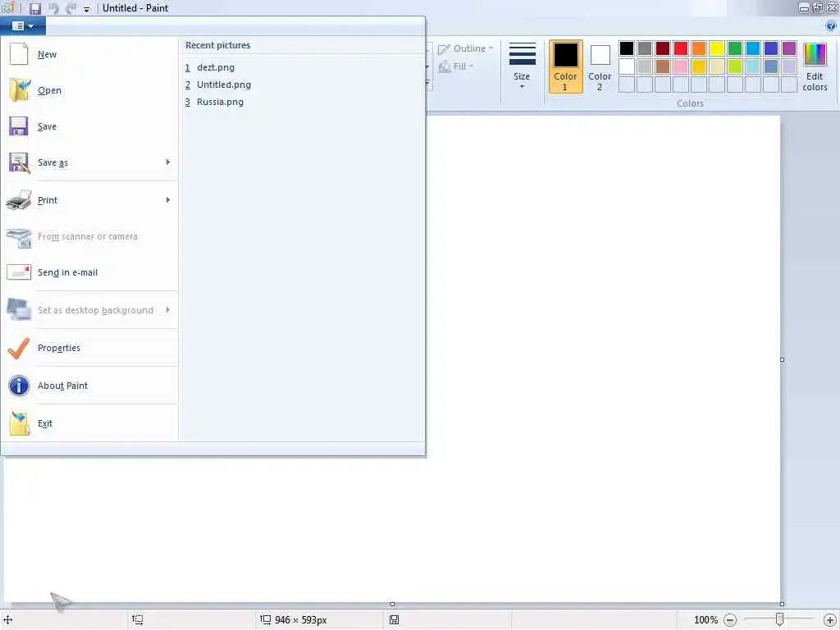
Task: Click the Size line thickness icon
Action: tap(522, 54)
